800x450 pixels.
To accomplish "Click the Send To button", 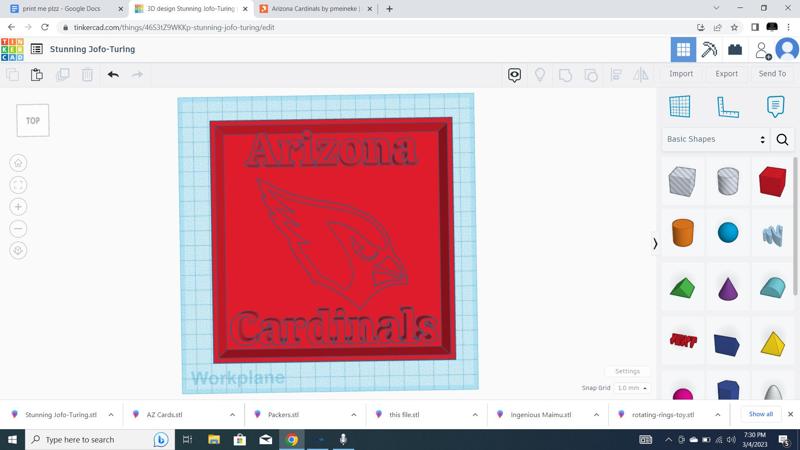I will (772, 74).
